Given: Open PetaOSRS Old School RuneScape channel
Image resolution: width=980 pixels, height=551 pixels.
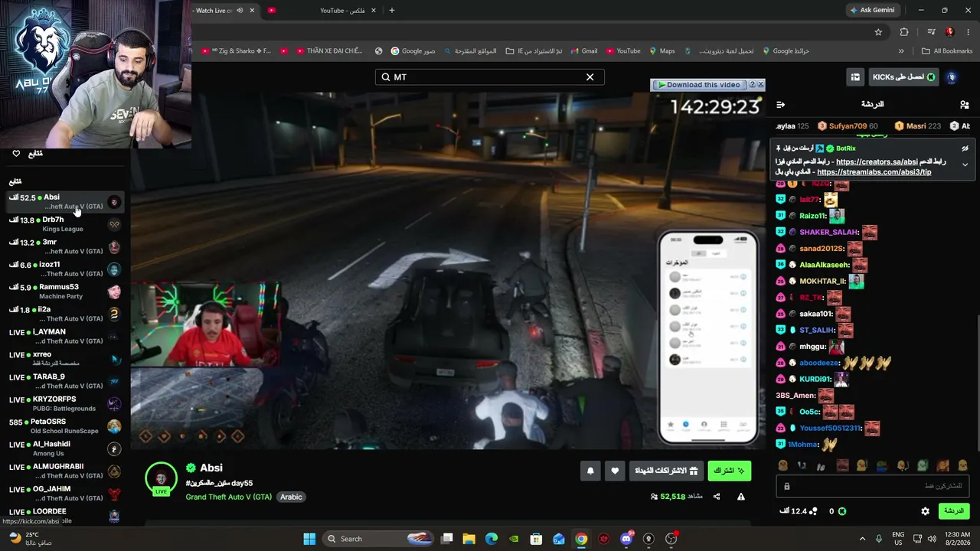Looking at the screenshot, I should click(x=64, y=426).
